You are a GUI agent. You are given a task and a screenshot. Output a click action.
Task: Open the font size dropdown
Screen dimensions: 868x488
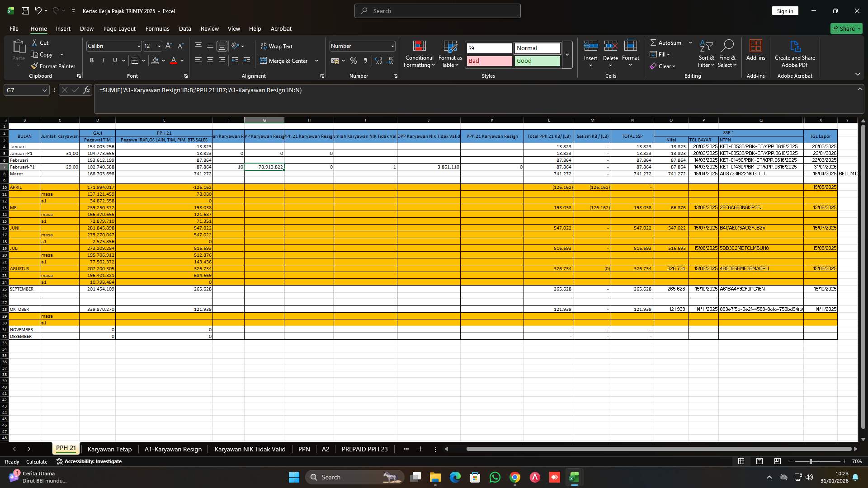coord(158,46)
